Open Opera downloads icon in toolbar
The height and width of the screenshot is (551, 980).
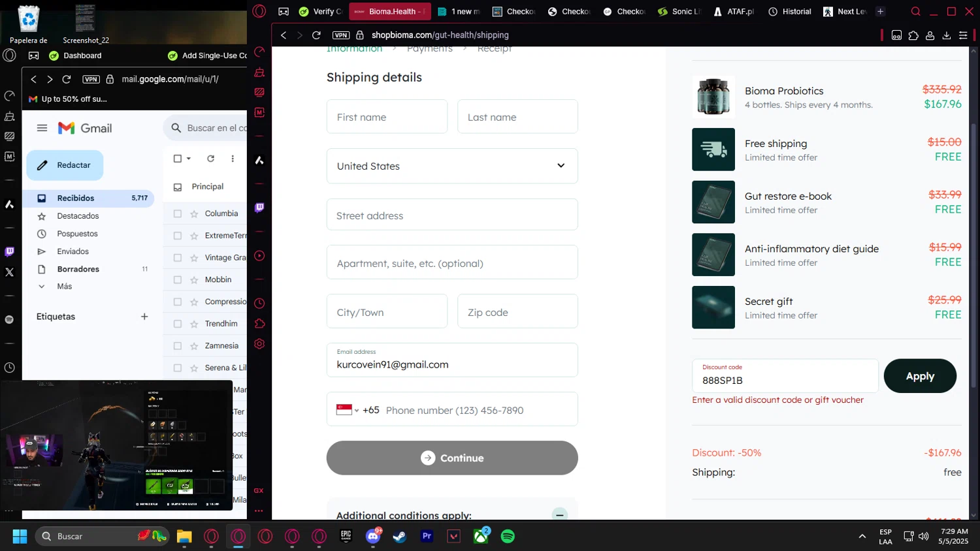(946, 35)
